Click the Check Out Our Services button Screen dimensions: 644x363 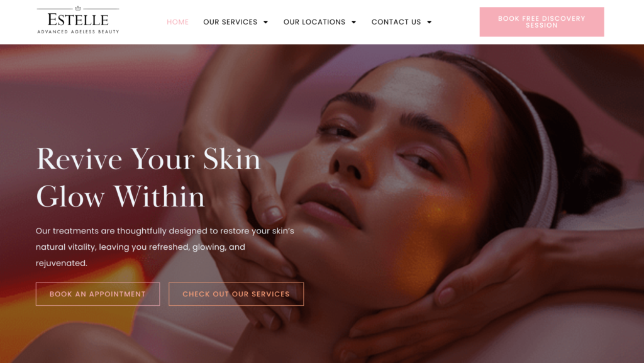click(236, 294)
